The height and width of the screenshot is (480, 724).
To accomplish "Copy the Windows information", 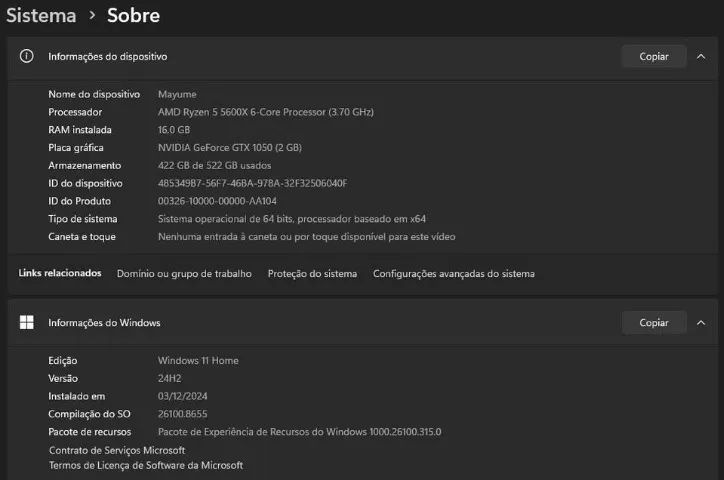I will (654, 323).
